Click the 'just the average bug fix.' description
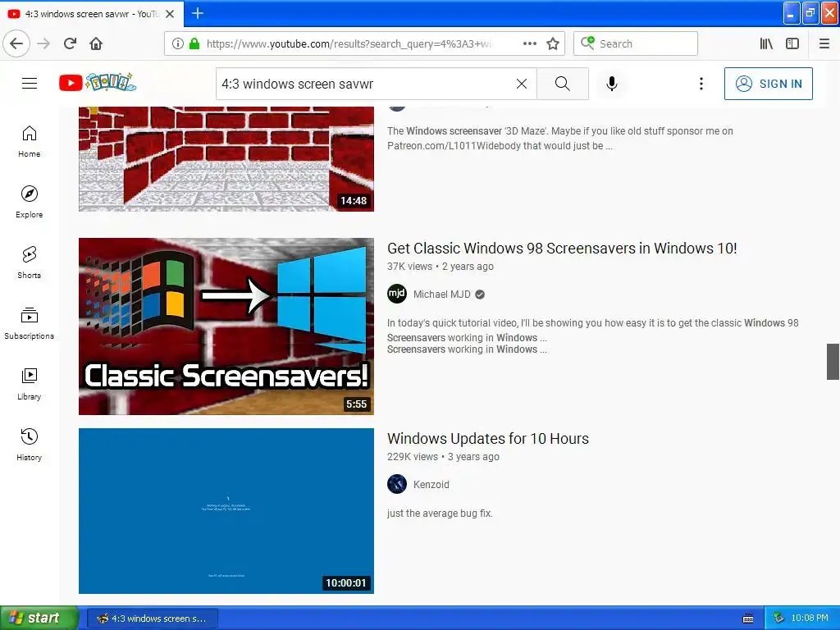Image resolution: width=840 pixels, height=630 pixels. tap(440, 514)
